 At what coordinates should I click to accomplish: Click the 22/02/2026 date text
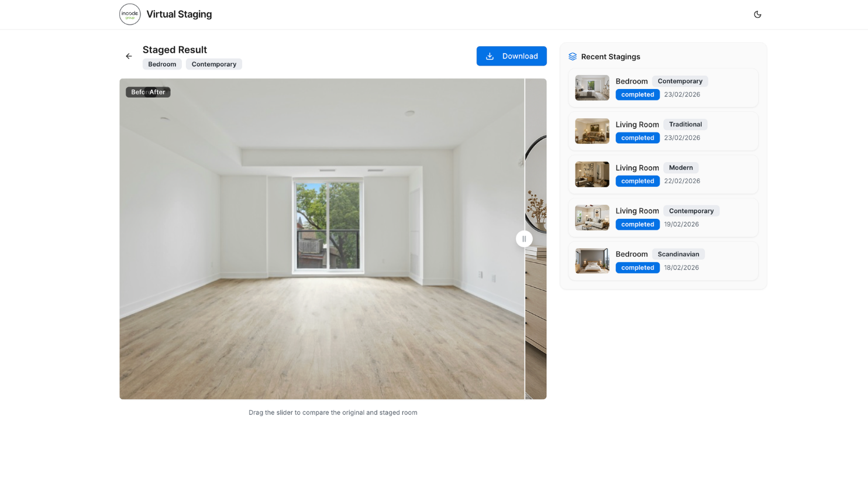coord(682,181)
